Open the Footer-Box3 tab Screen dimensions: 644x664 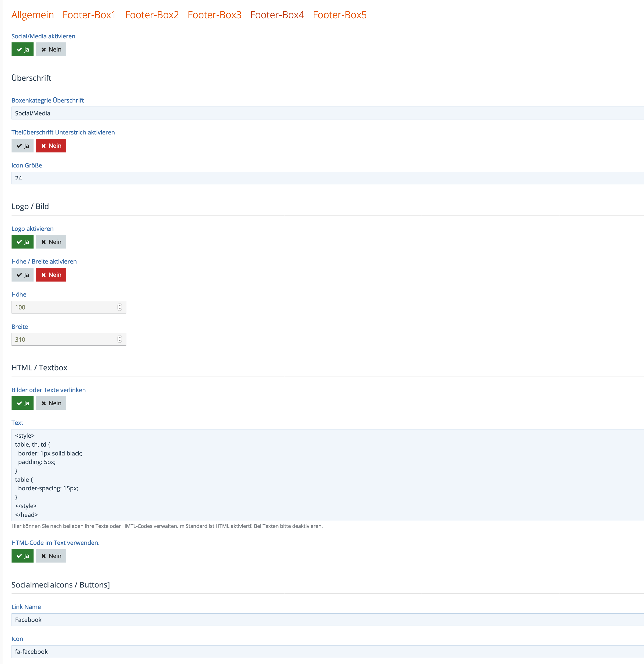tap(214, 15)
